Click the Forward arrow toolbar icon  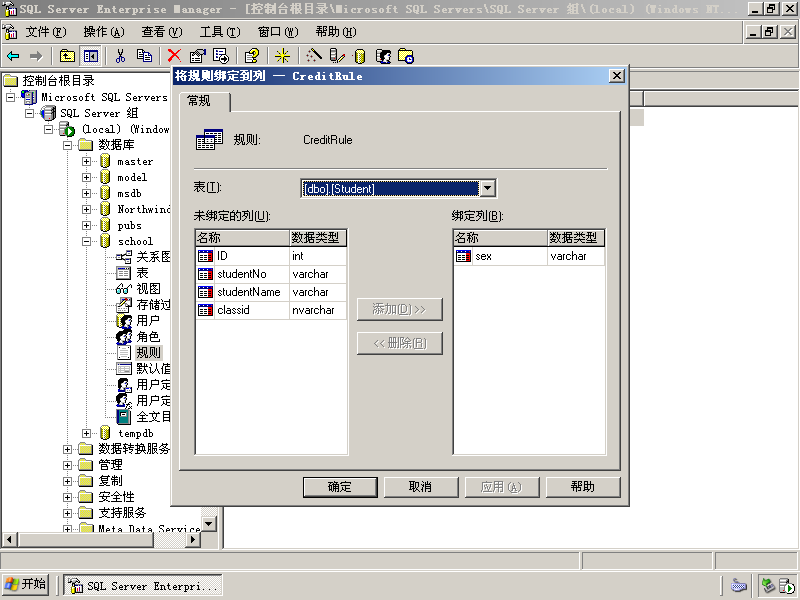tap(36, 56)
